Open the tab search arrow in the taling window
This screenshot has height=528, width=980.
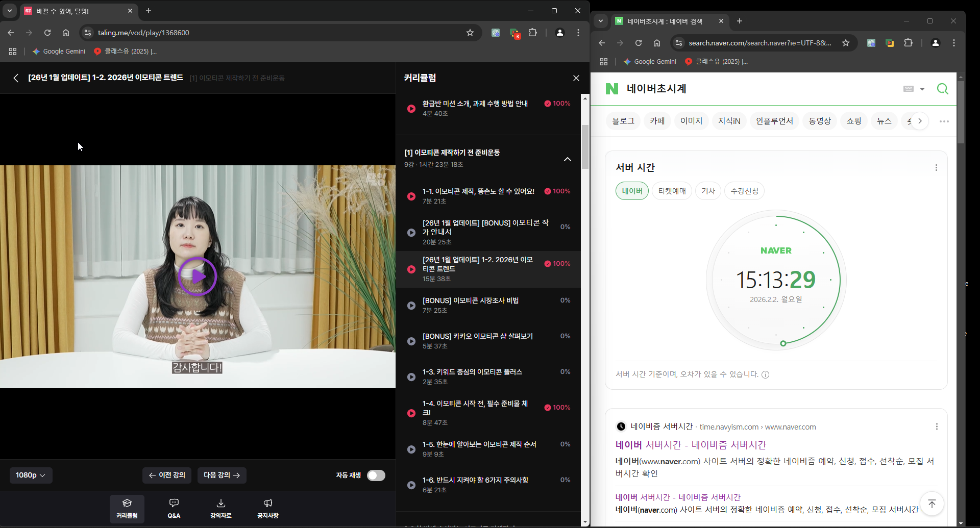pyautogui.click(x=9, y=11)
